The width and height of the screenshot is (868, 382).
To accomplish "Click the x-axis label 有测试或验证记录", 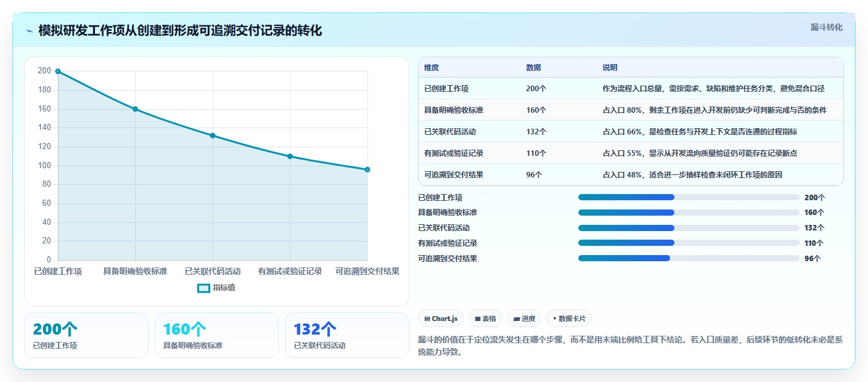I will (290, 271).
